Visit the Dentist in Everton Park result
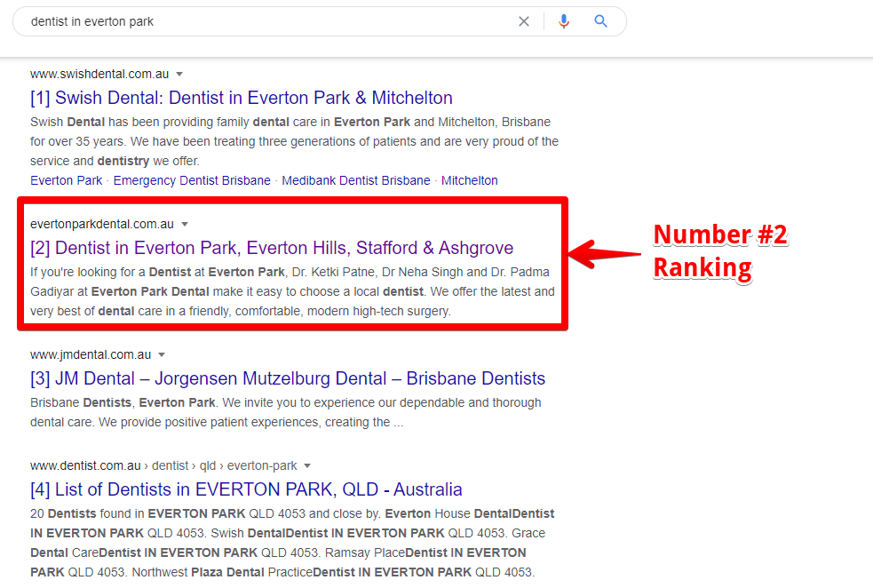 (x=271, y=248)
